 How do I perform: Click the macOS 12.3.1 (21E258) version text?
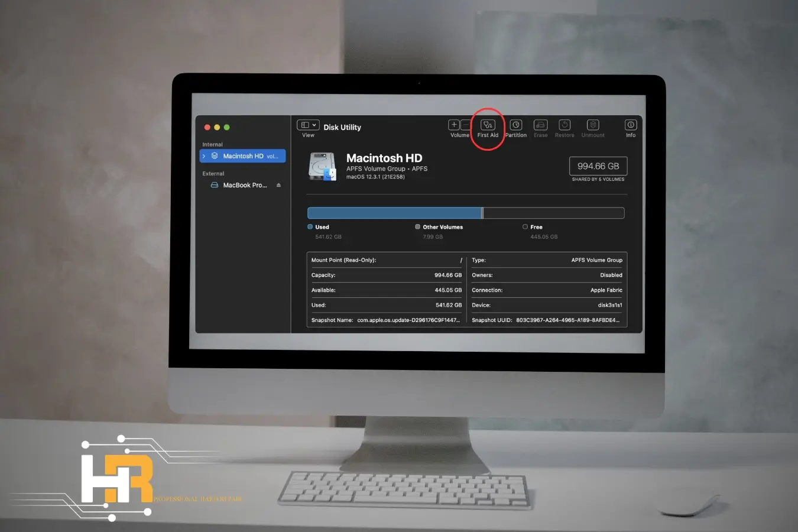click(x=375, y=177)
